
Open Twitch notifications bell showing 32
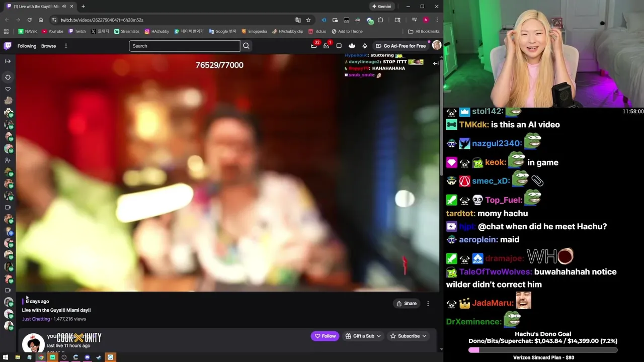click(x=314, y=46)
